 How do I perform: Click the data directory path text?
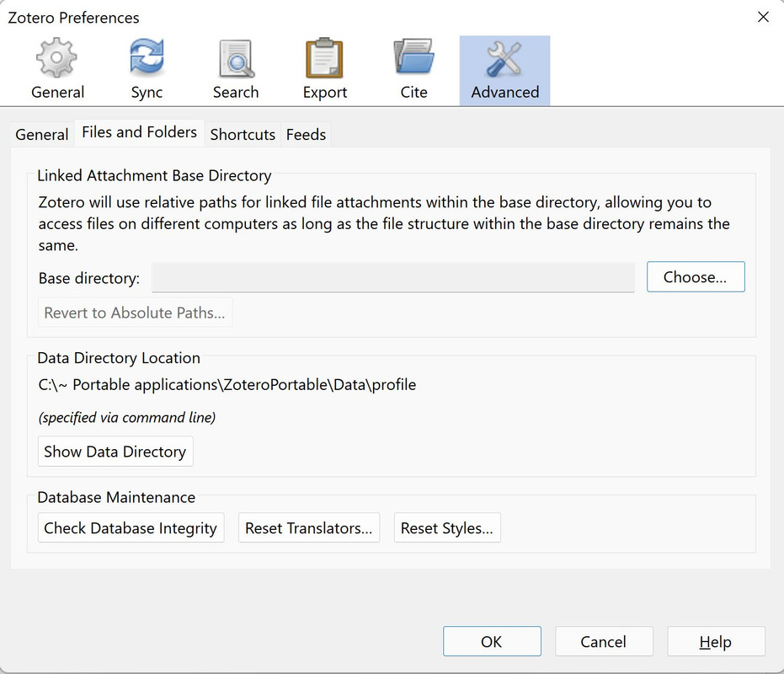pos(227,384)
